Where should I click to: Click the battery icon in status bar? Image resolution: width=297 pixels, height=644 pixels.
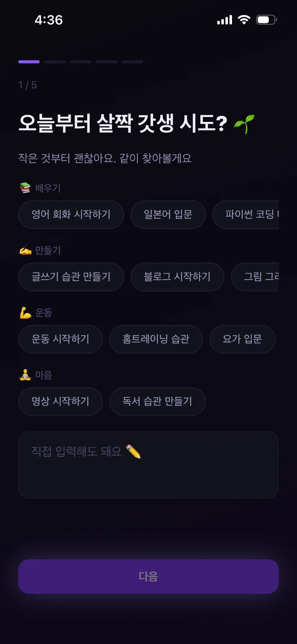[x=267, y=20]
